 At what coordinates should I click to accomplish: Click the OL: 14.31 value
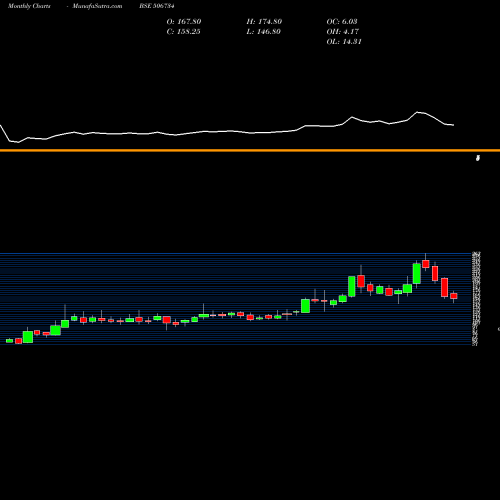coord(344,42)
